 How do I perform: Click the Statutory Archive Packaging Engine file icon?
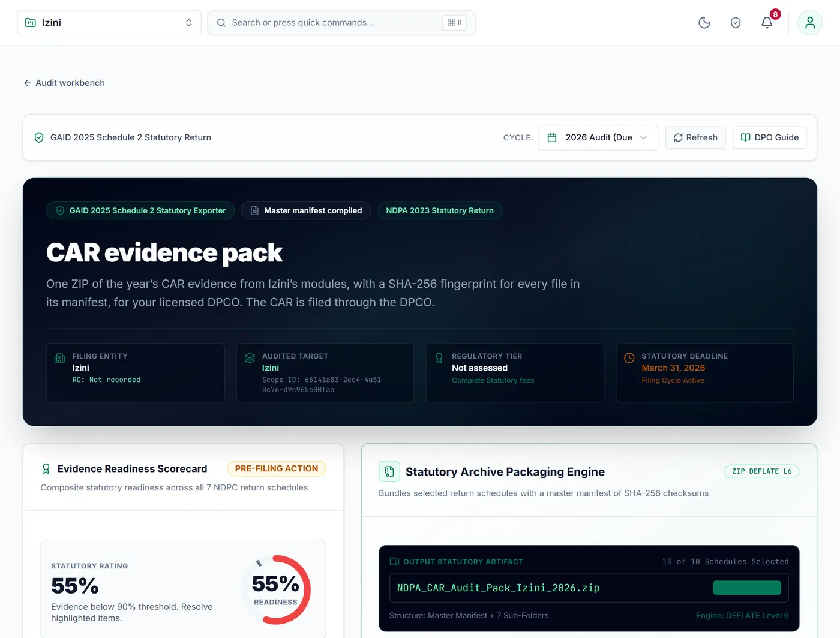click(x=389, y=471)
